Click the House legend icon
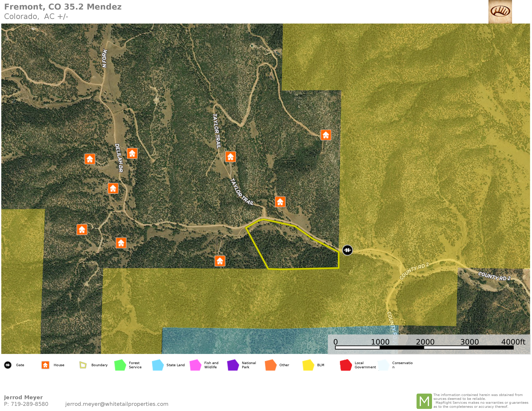The width and height of the screenshot is (532, 411). tap(45, 365)
